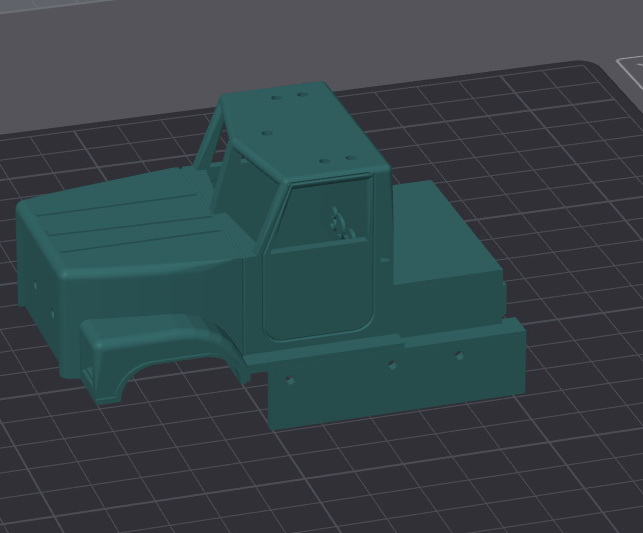Click the front pair of holes on the roof
This screenshot has height=533, width=643.
[337, 159]
